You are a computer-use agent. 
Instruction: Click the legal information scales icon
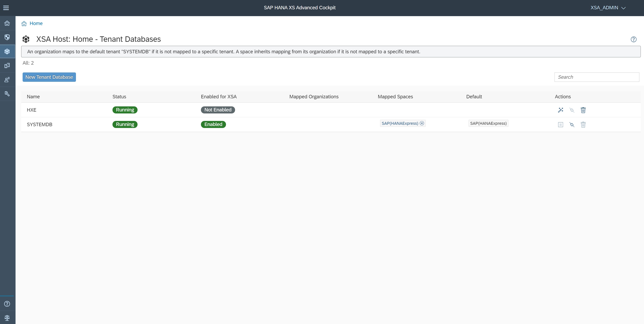[7, 318]
